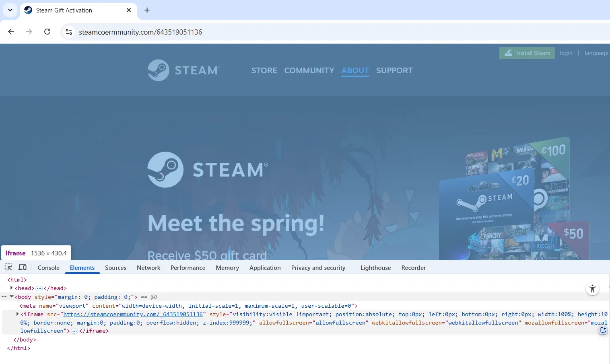Screen dimensions: 610x364
Task: Click the 'Receive $50 gift card' text
Action: (207, 255)
